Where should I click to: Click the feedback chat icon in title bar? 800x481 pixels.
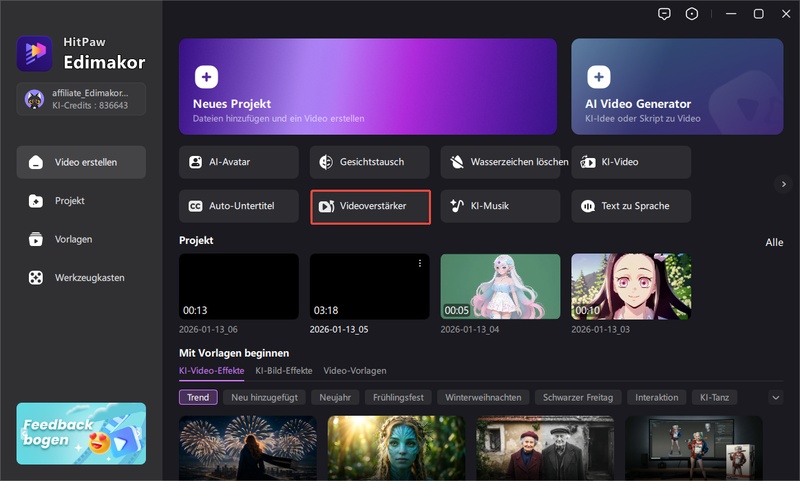pos(664,14)
